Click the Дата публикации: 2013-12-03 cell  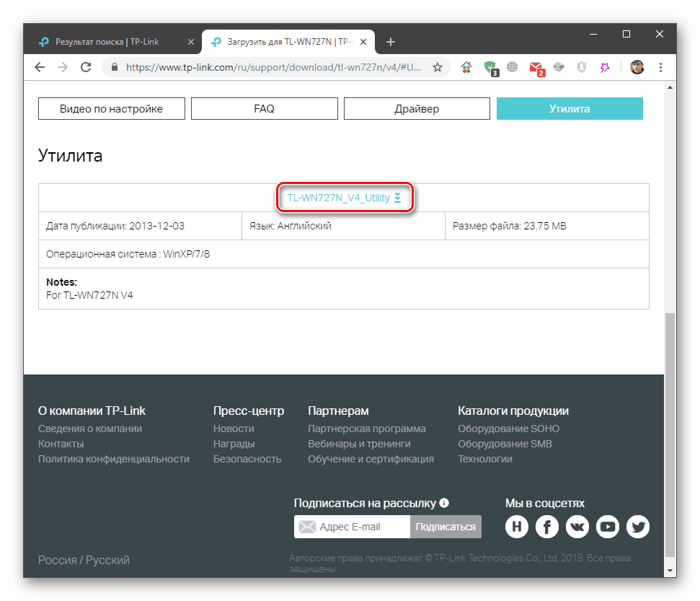coord(140,226)
